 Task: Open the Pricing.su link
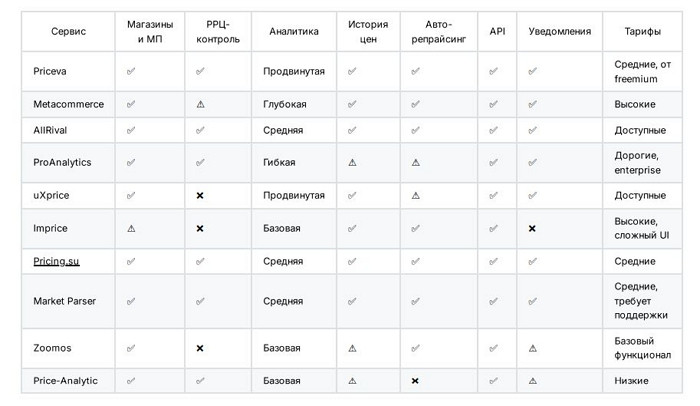56,261
